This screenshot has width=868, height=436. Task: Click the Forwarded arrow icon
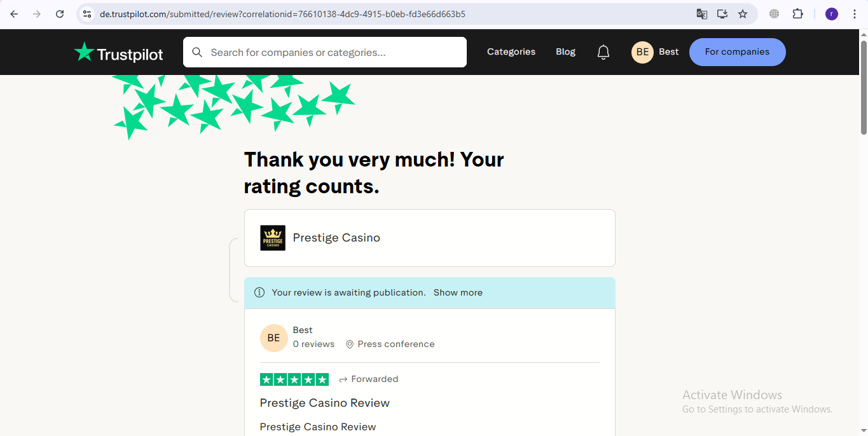tap(343, 379)
